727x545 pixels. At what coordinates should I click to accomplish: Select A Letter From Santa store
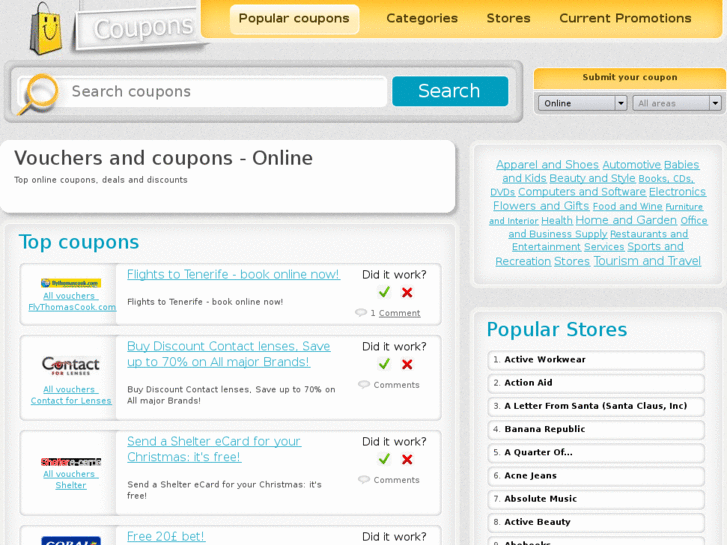point(596,406)
